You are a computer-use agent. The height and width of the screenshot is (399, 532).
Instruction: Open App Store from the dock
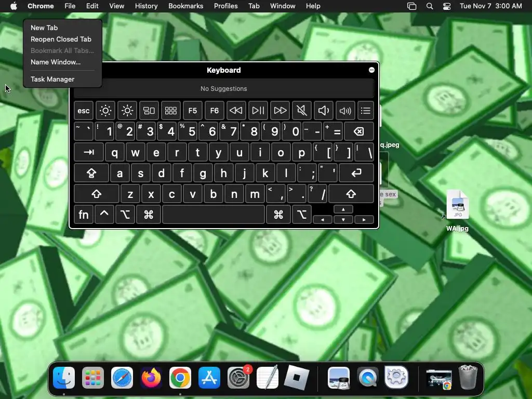pos(209,378)
